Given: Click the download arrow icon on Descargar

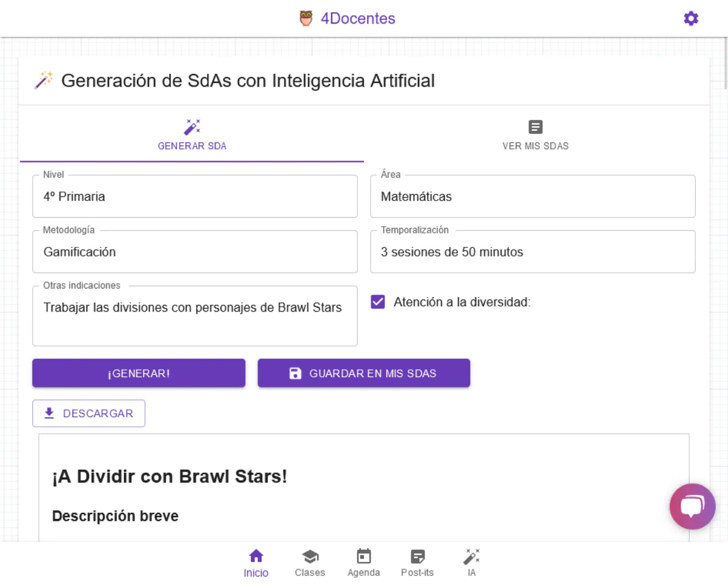Looking at the screenshot, I should (48, 413).
